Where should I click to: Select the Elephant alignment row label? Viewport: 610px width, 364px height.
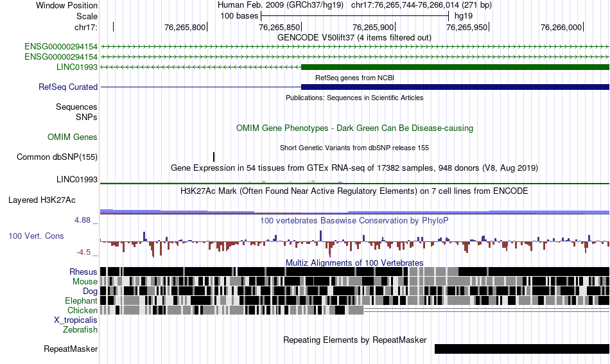[x=81, y=300]
